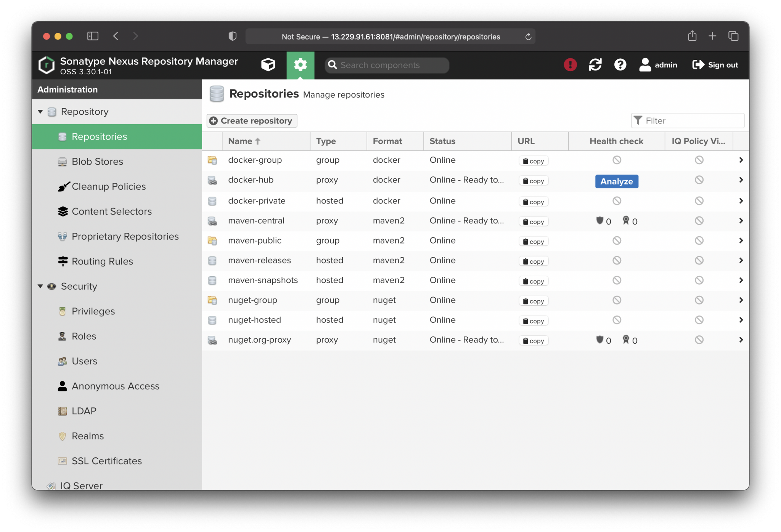Click Analyze for the docker-hub repository
The height and width of the screenshot is (532, 781).
pyautogui.click(x=616, y=181)
